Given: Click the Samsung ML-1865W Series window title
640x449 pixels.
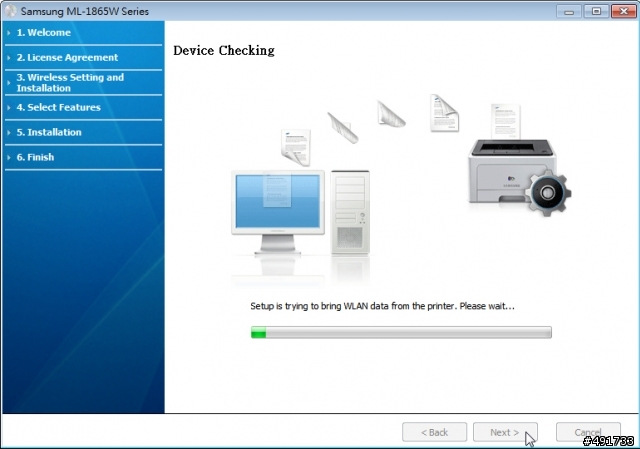Looking at the screenshot, I should coord(84,11).
